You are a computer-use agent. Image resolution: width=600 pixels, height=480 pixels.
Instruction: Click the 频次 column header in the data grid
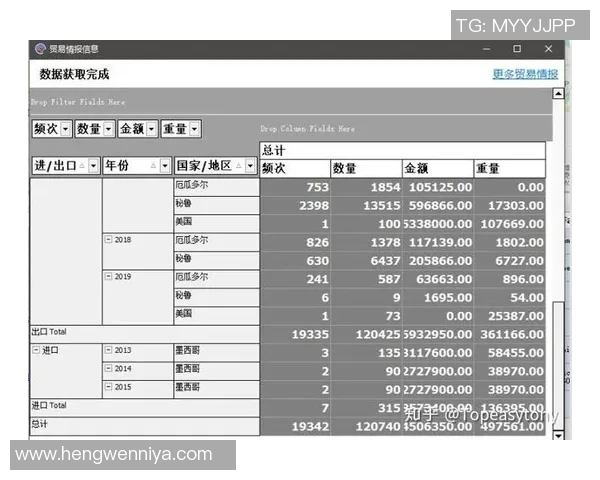(x=295, y=168)
